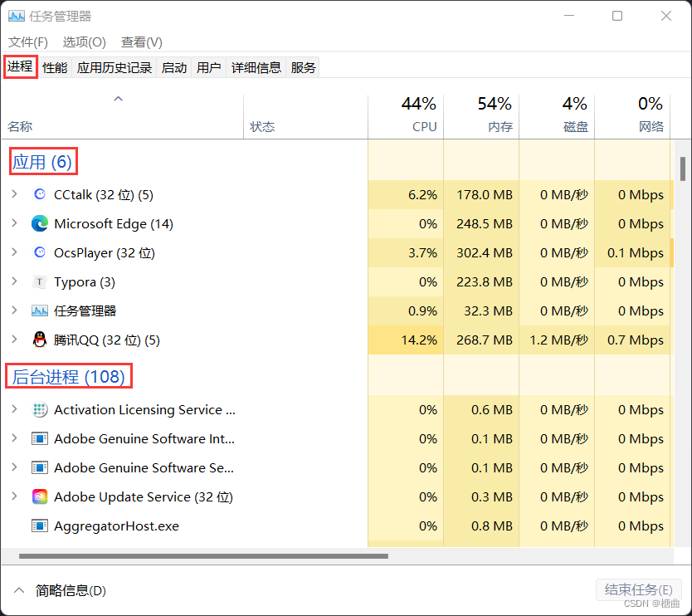Sort by the 名称 column header
The image size is (692, 616).
[122, 117]
